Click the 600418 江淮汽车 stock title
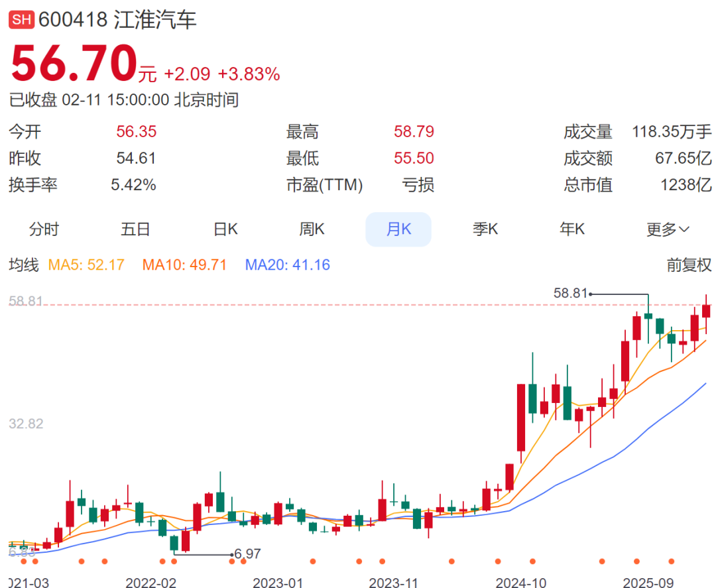Screen dimensions: 716x588 (117, 20)
